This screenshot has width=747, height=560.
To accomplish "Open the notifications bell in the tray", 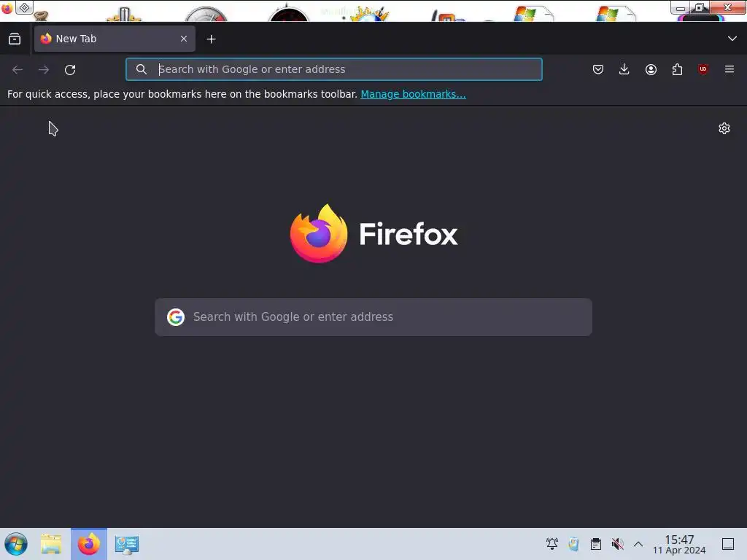I will (x=552, y=544).
